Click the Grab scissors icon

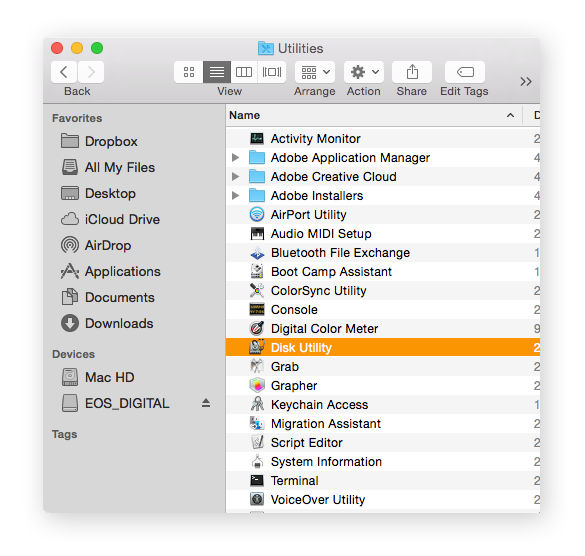pos(257,366)
